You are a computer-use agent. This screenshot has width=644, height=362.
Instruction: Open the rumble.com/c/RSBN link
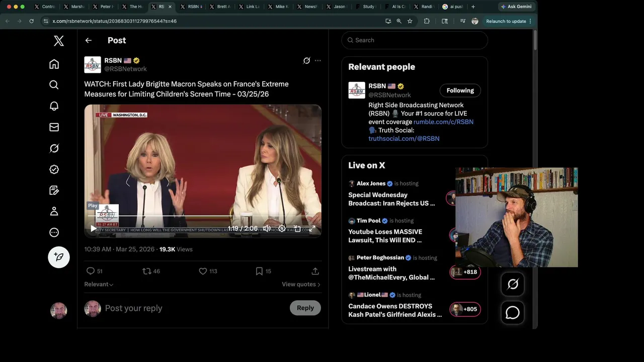pyautogui.click(x=443, y=122)
